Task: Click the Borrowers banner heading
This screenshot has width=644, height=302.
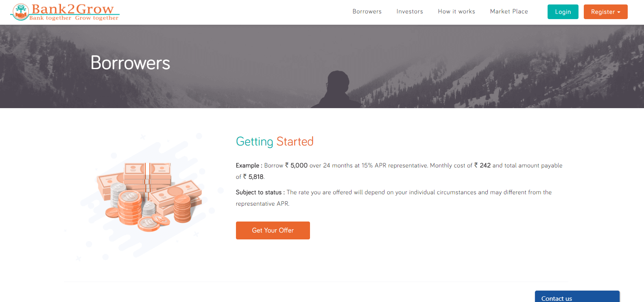Action: [x=130, y=63]
